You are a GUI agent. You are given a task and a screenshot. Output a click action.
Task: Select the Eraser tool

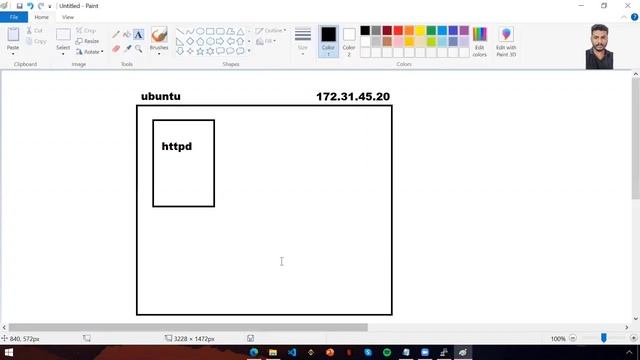116,49
